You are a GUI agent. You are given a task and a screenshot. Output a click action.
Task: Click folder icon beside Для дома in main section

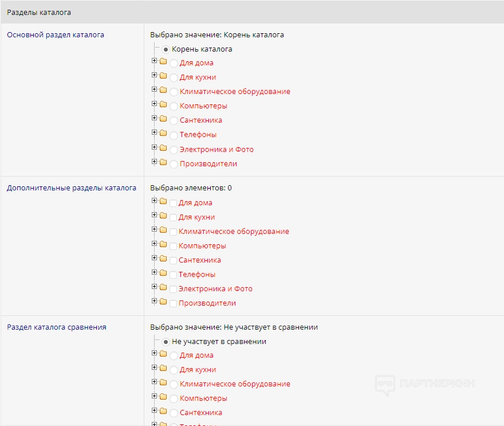(x=163, y=61)
